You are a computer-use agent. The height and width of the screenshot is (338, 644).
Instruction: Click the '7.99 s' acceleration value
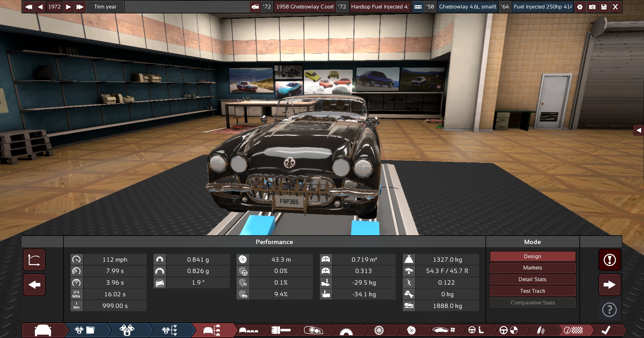tap(115, 271)
